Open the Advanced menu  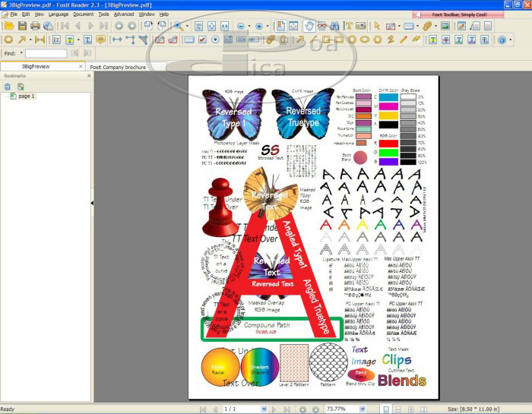(123, 14)
